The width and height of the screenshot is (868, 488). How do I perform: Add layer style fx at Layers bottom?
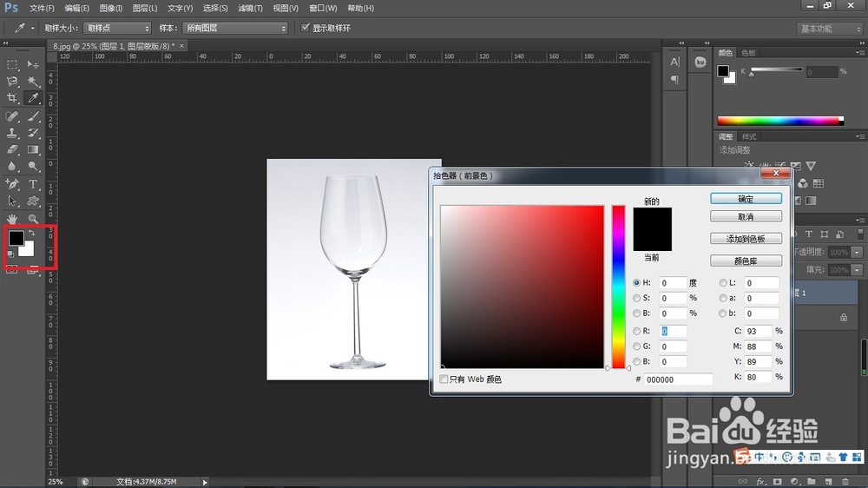pos(760,481)
